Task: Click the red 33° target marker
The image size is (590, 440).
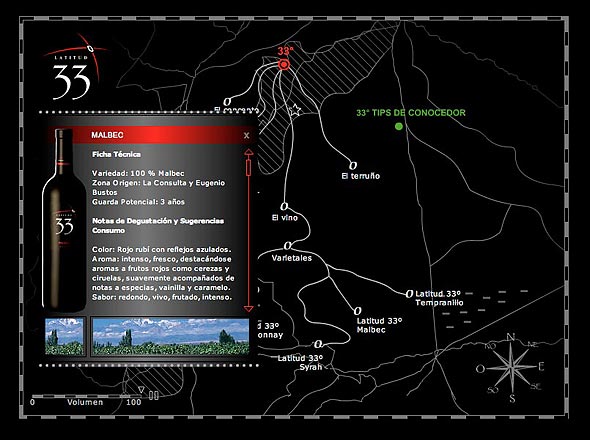Action: point(284,65)
